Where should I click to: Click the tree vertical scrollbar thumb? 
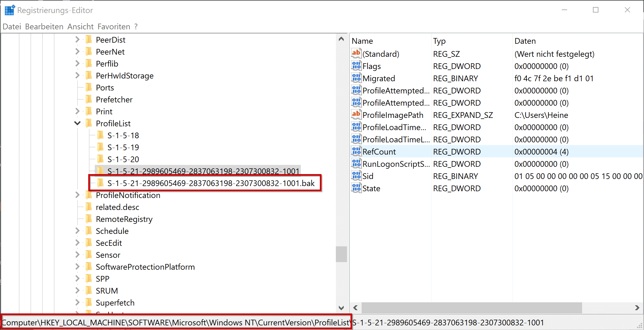[341, 254]
